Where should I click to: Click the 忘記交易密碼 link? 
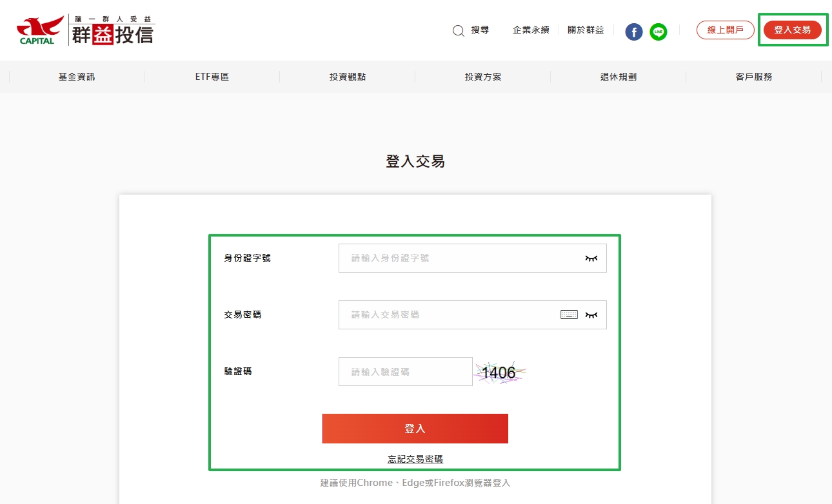coord(415,459)
